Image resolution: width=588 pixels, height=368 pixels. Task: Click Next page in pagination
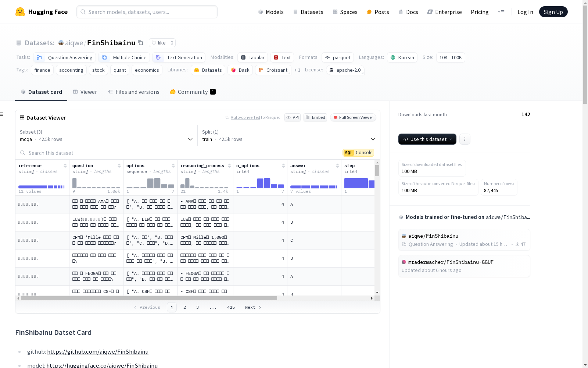(253, 307)
